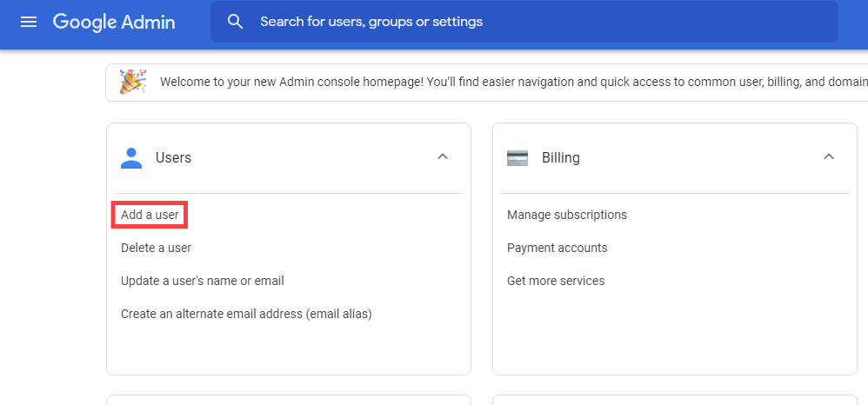Click the Google Admin logo

pos(114,22)
